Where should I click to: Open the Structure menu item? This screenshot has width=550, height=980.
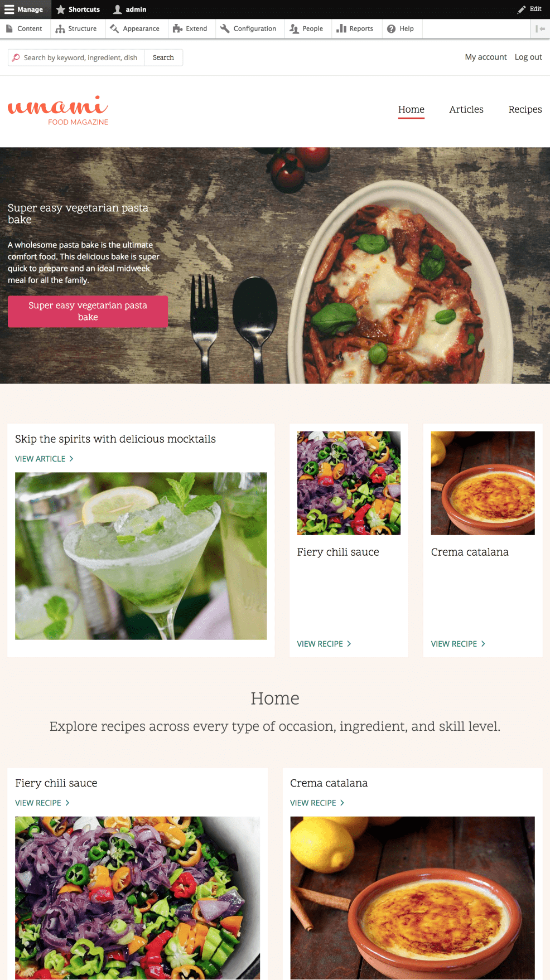pyautogui.click(x=76, y=28)
